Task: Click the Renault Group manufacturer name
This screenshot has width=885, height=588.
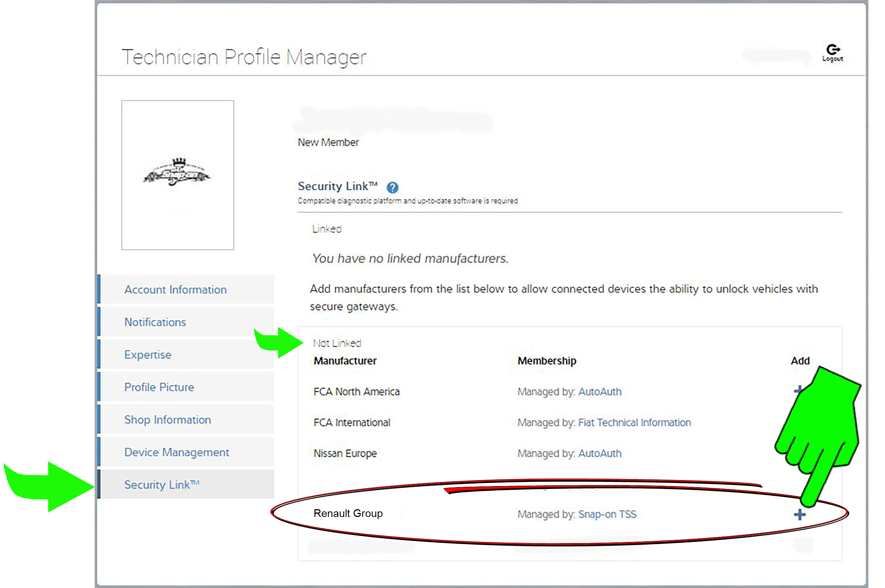Action: [x=348, y=513]
